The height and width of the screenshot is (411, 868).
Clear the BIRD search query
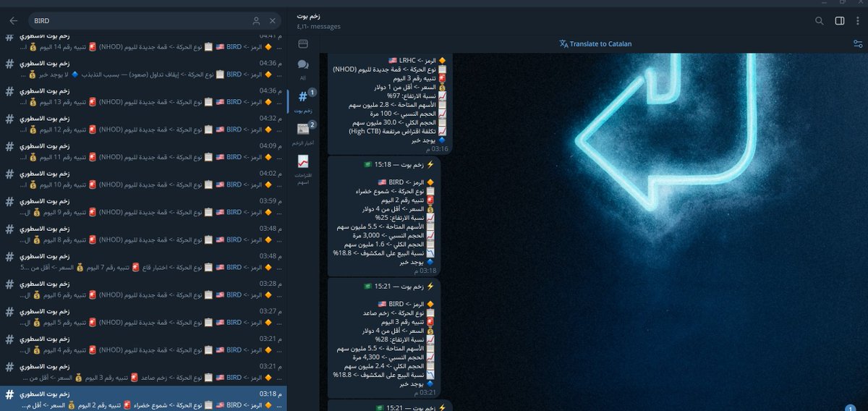[272, 21]
